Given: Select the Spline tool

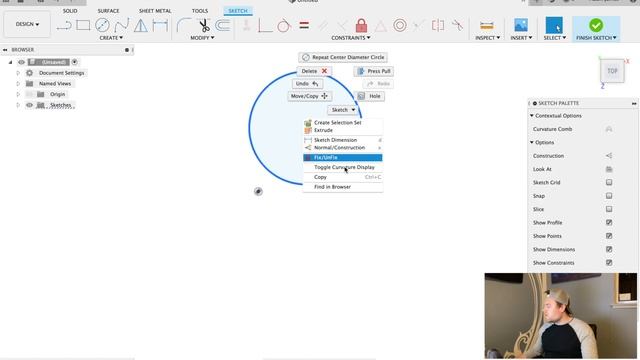Looking at the screenshot, I should tap(122, 25).
